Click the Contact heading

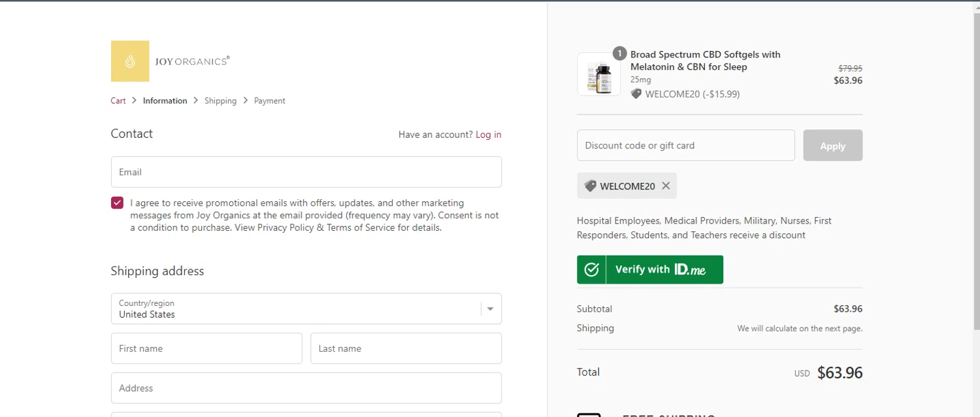(x=132, y=133)
